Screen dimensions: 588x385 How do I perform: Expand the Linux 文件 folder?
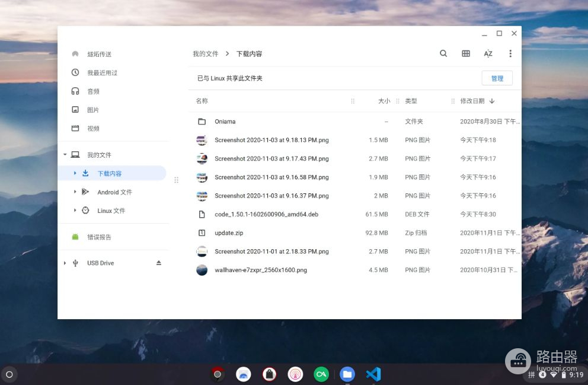(75, 211)
